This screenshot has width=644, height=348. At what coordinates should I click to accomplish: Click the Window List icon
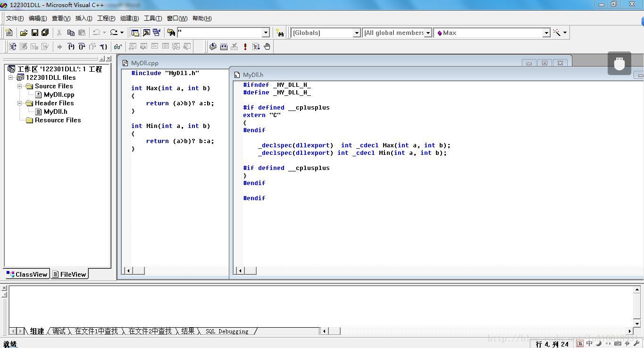click(x=157, y=33)
